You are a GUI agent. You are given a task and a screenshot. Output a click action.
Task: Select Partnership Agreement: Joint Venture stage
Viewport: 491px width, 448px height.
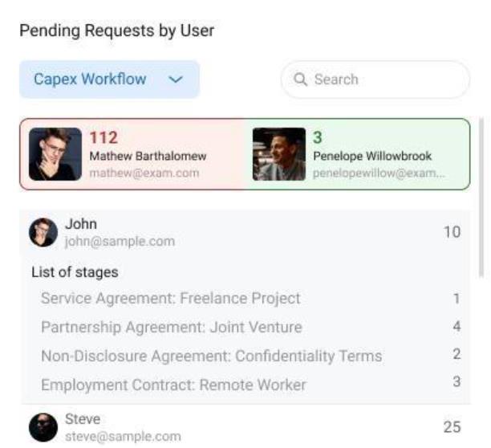172,328
